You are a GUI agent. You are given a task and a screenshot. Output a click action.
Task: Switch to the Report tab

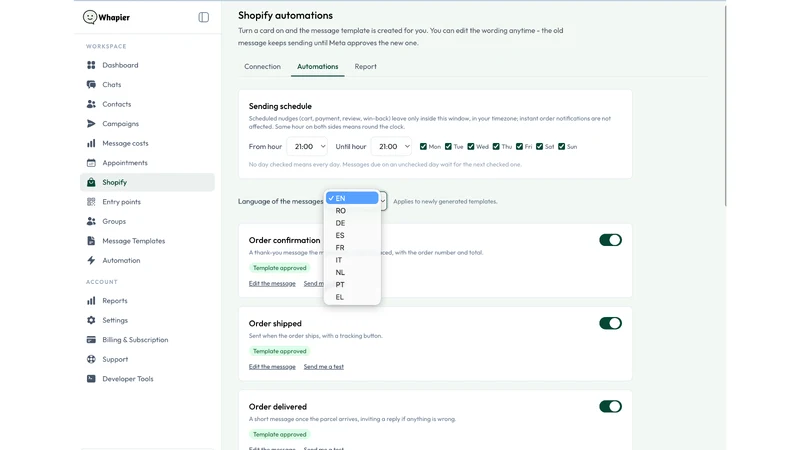(365, 66)
